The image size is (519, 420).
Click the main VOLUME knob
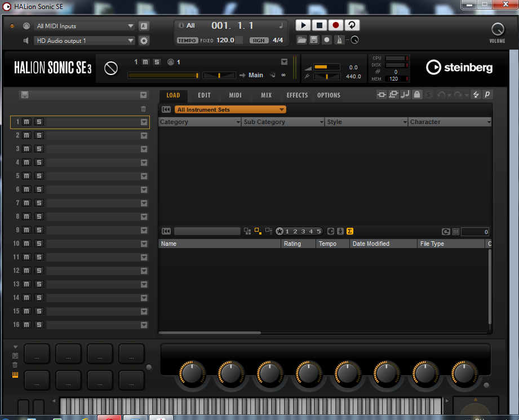(497, 29)
